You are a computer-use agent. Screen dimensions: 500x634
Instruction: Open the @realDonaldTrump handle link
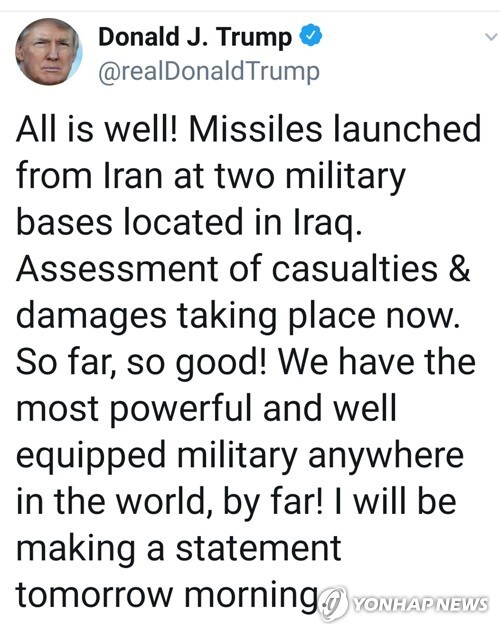[x=209, y=72]
